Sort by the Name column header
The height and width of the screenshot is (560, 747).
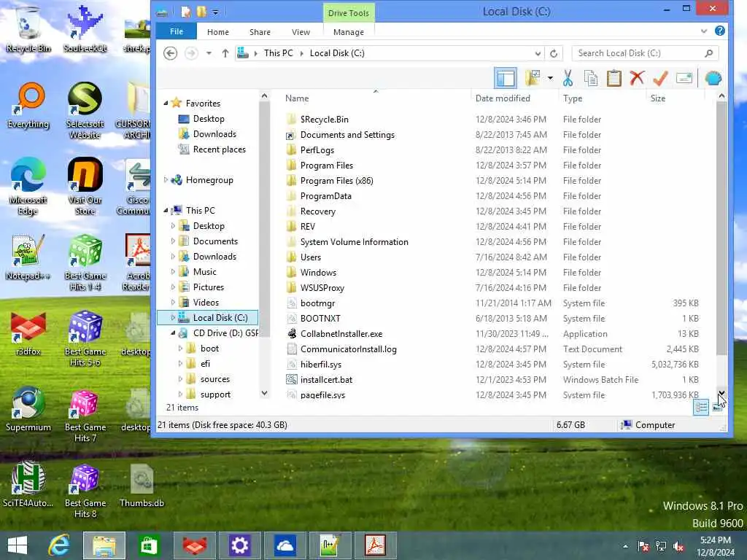[x=376, y=98]
